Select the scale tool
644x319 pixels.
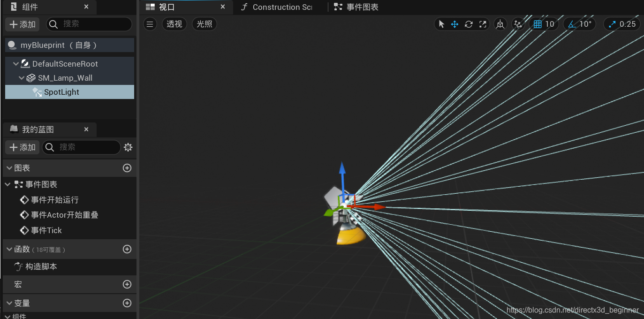tap(483, 24)
